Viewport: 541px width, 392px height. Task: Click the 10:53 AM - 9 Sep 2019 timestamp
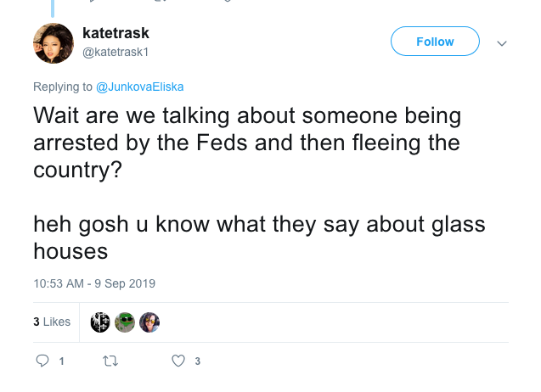94,283
